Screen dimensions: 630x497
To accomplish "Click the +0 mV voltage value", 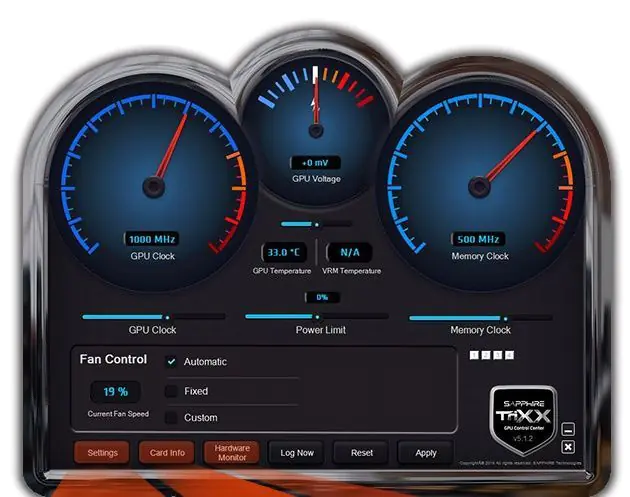I will 315,163.
